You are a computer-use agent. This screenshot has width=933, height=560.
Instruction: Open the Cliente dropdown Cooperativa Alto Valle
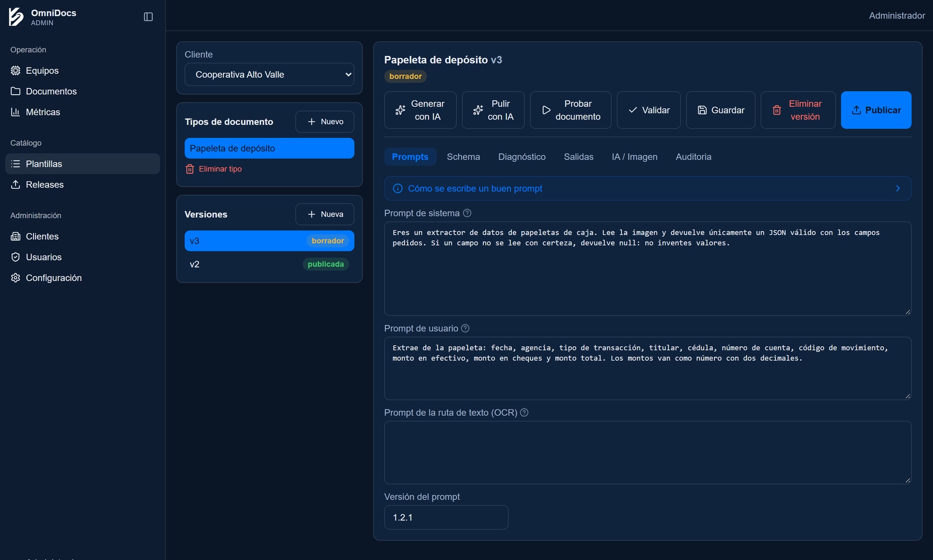(x=269, y=74)
